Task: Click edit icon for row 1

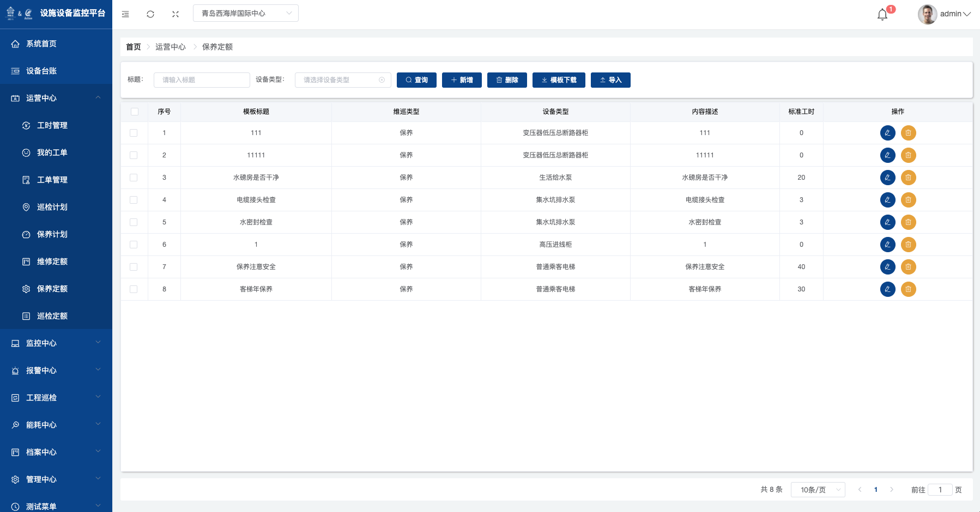Action: coord(887,133)
